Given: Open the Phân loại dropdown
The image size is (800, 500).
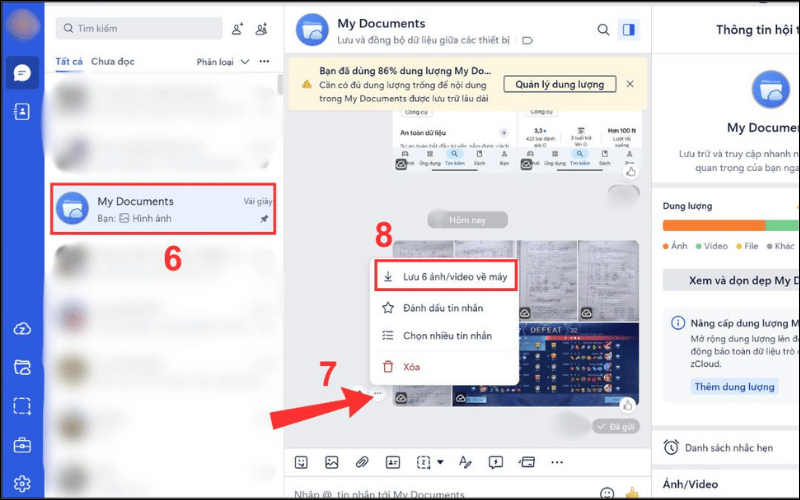Looking at the screenshot, I should click(x=223, y=62).
